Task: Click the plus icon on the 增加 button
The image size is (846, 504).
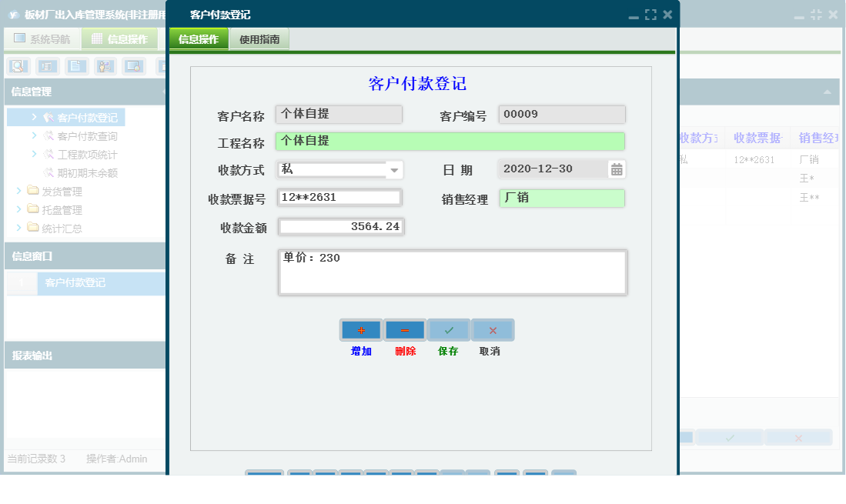Action: pos(360,329)
